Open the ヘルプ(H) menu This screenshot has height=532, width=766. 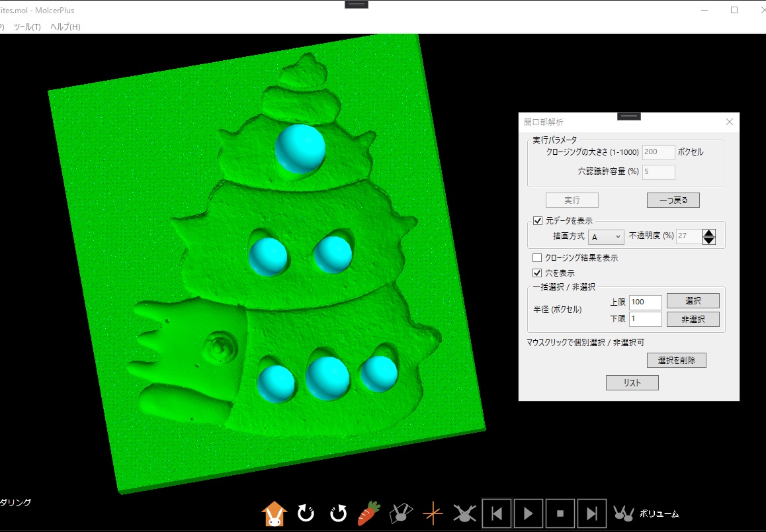pos(65,27)
